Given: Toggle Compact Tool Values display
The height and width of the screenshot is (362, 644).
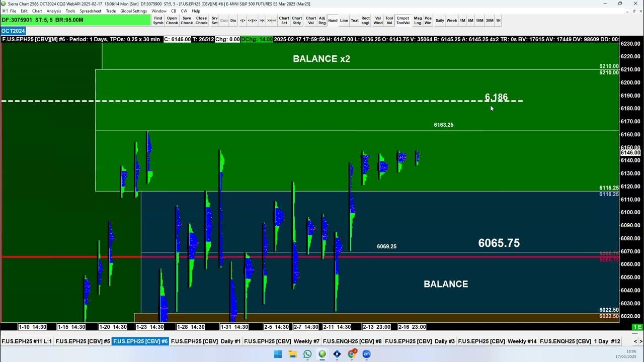Looking at the screenshot, I should tap(403, 20).
